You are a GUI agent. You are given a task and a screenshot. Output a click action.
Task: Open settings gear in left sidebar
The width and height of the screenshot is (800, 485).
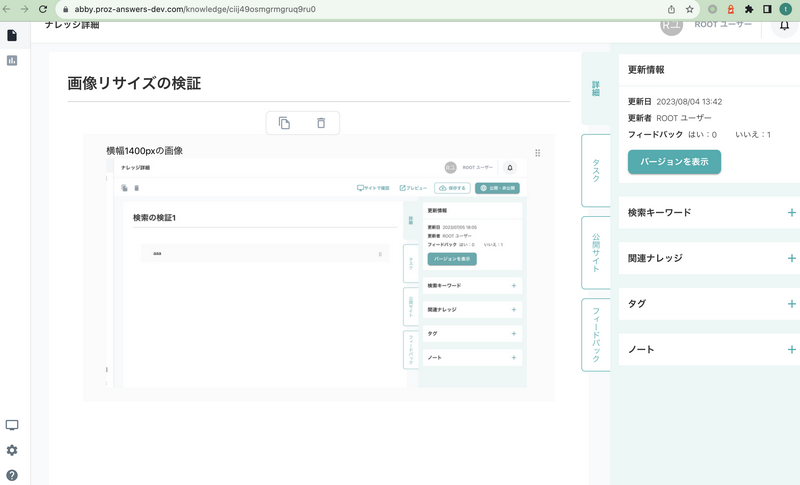[x=12, y=451]
